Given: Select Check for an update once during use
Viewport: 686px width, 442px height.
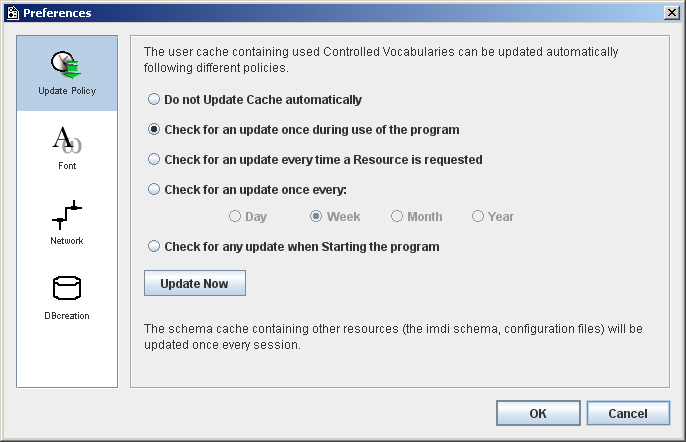Looking at the screenshot, I should coord(154,130).
